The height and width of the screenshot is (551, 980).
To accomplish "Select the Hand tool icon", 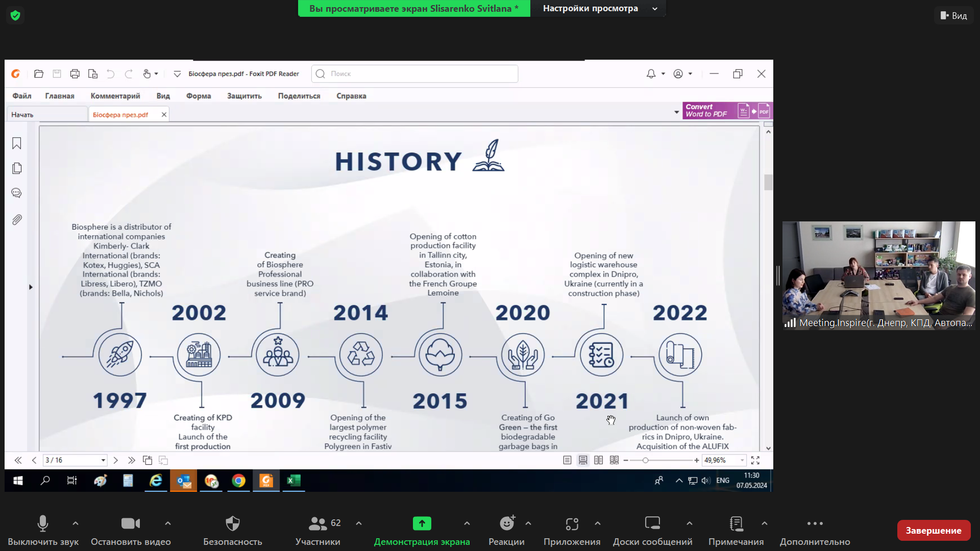I will [x=147, y=74].
